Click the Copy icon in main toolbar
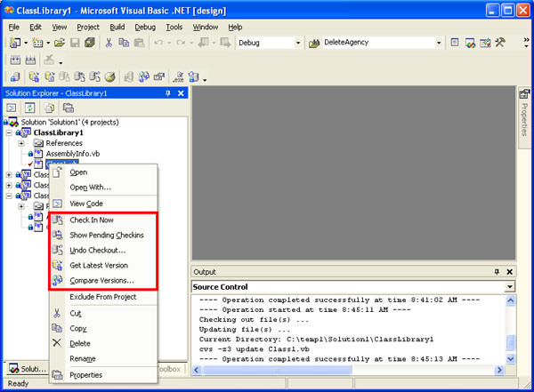The image size is (534, 392). point(124,43)
